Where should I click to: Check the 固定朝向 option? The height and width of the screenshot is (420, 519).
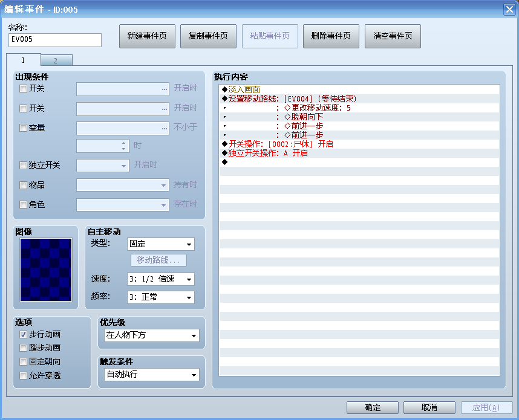pos(23,362)
